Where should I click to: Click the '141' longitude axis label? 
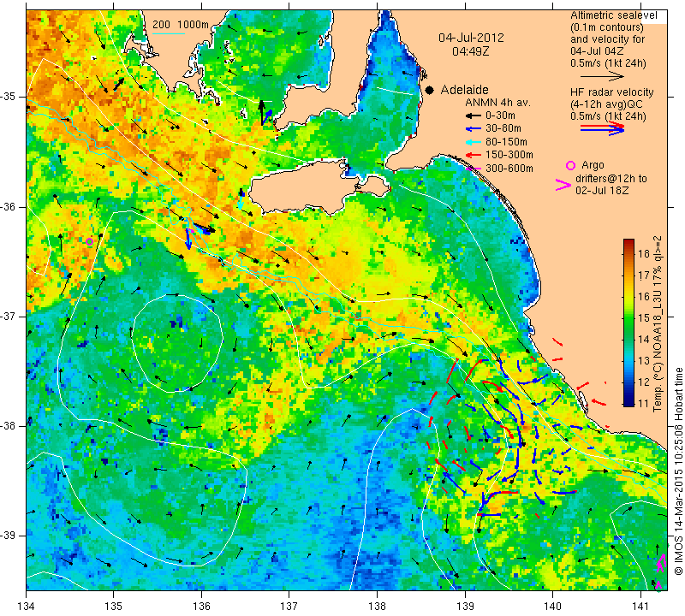pos(640,607)
